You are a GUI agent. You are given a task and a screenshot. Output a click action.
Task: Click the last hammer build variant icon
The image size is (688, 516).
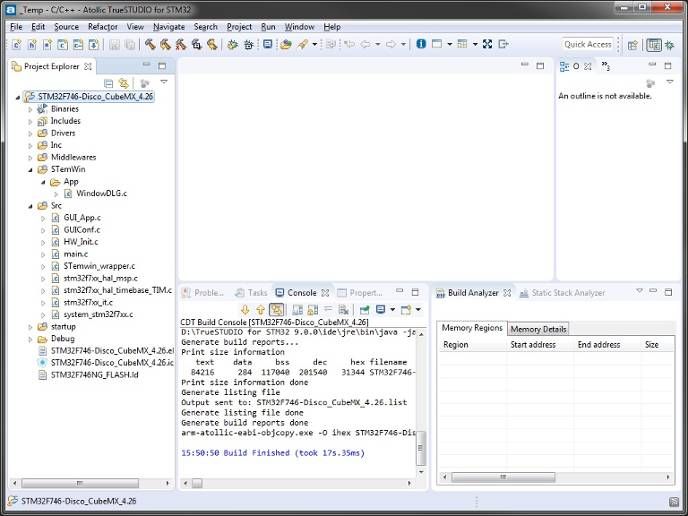tap(212, 44)
